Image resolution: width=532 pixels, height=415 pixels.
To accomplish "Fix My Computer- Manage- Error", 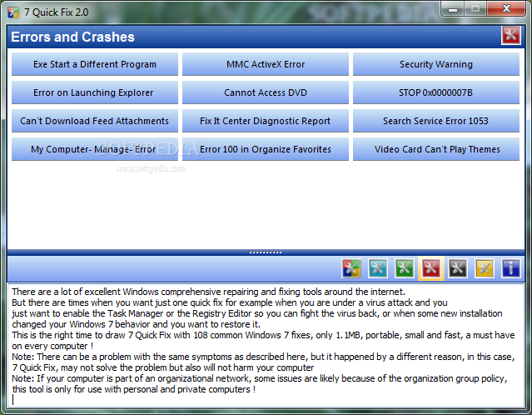I will click(x=95, y=149).
